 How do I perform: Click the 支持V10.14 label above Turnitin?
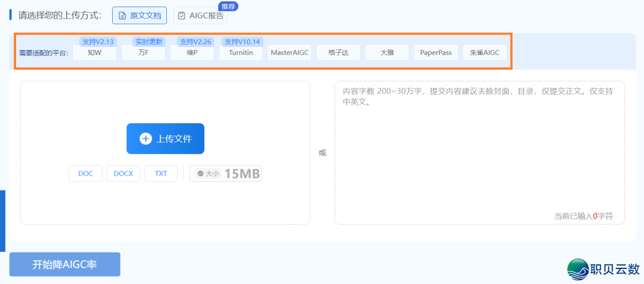[x=242, y=42]
